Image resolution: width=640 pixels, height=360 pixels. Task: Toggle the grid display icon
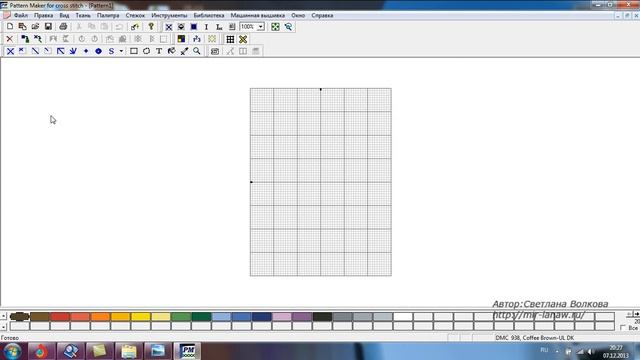click(x=230, y=39)
